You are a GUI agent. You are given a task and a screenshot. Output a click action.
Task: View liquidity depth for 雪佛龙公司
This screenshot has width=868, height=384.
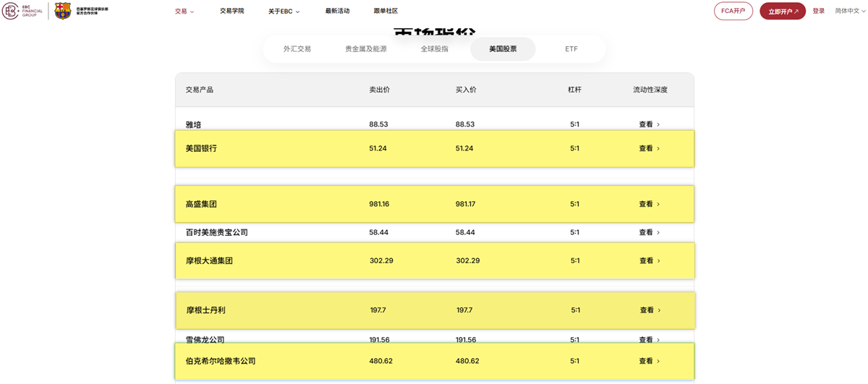[650, 340]
